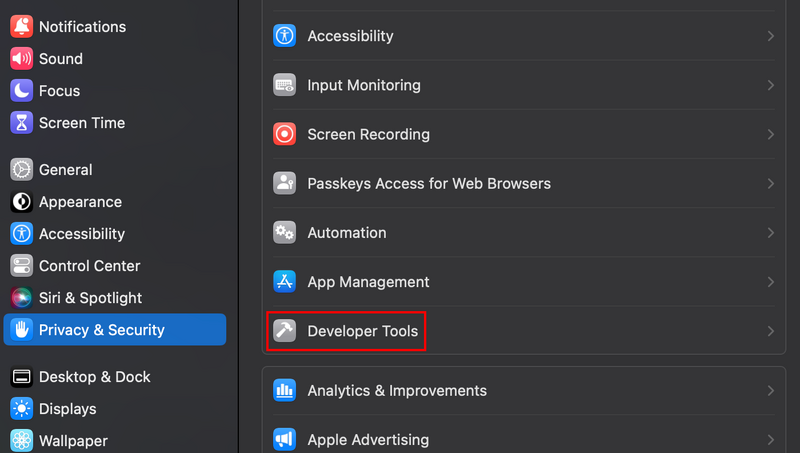800x453 pixels.
Task: Expand Automation row chevron
Action: 770,233
